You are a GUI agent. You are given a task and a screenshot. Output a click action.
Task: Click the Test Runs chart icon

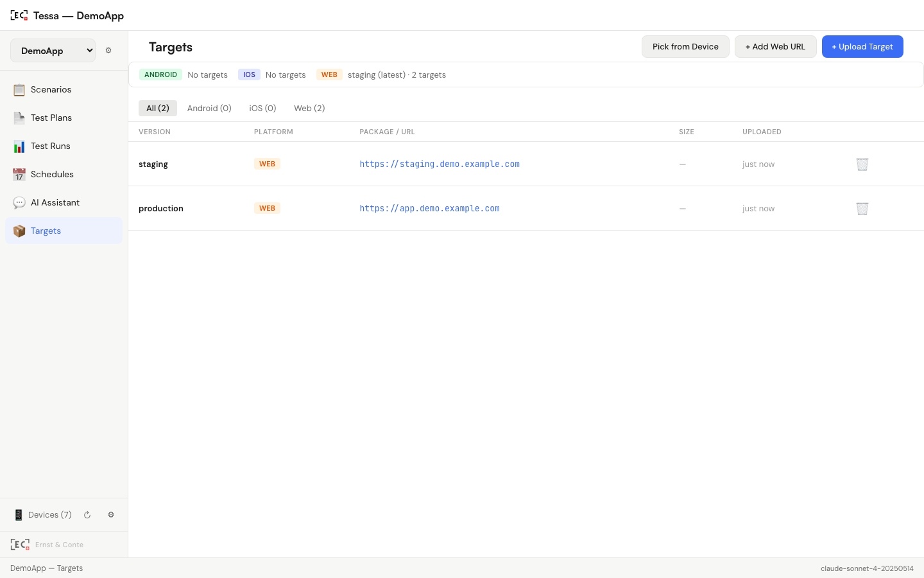point(19,146)
